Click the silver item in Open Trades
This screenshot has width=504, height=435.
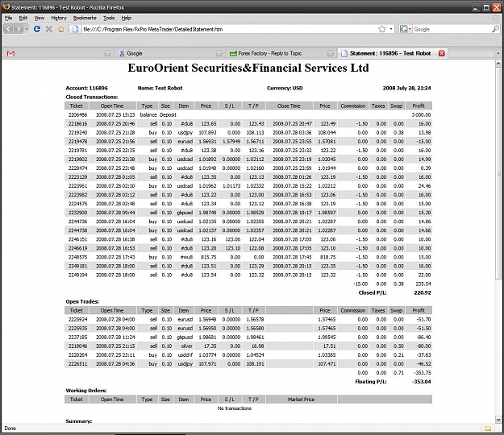coord(186,346)
